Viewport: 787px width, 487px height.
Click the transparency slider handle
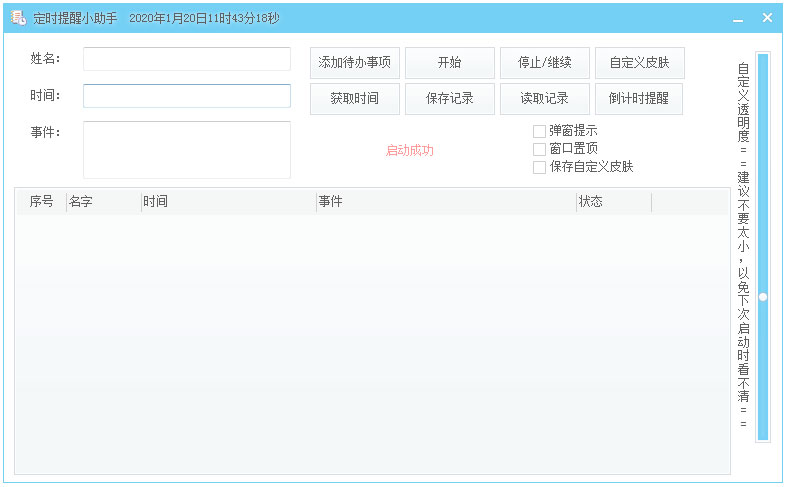coord(763,297)
